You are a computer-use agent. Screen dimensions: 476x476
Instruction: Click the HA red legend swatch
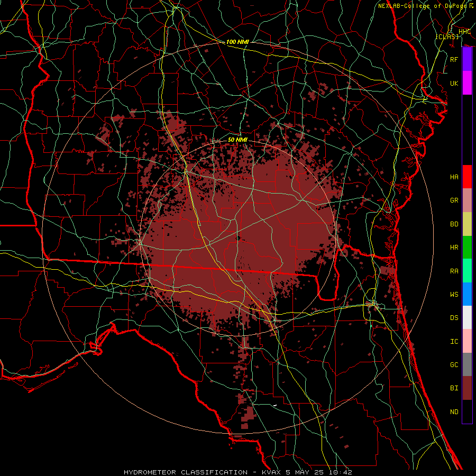[x=467, y=177]
